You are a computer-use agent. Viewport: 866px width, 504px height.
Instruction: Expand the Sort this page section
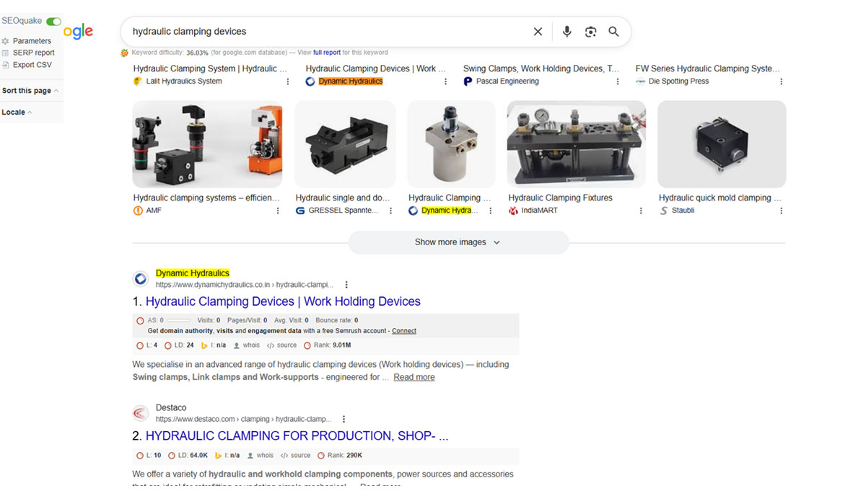click(x=30, y=91)
